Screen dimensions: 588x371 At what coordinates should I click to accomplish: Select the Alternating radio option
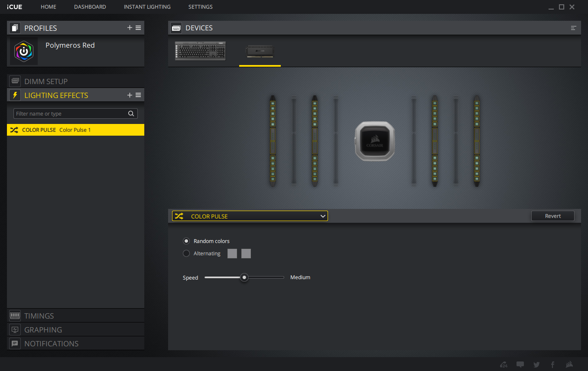pyautogui.click(x=186, y=254)
